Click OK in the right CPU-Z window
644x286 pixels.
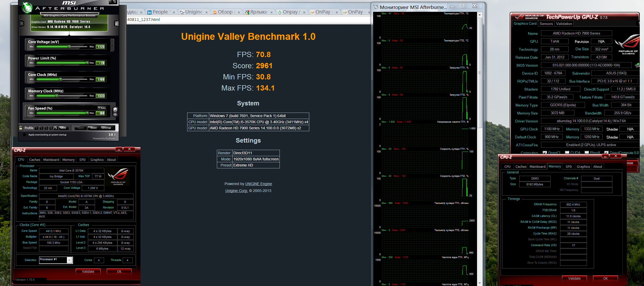[x=605, y=278]
